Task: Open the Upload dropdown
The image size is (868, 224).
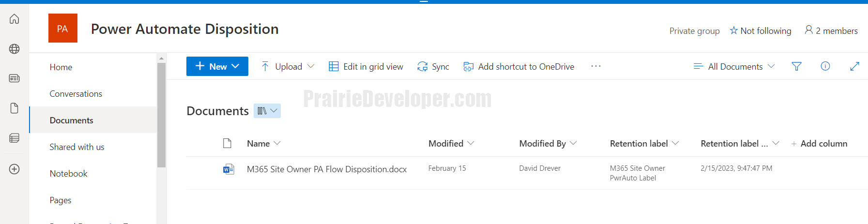Action: pyautogui.click(x=288, y=66)
